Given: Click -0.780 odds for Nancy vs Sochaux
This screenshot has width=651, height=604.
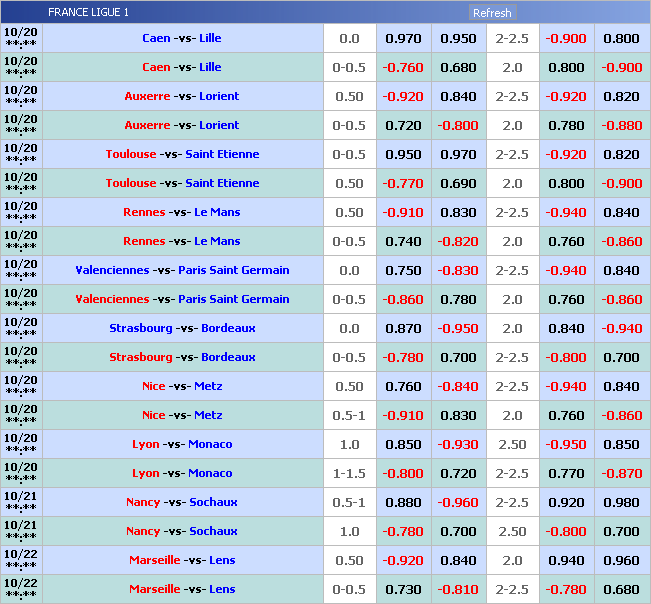Looking at the screenshot, I should [x=403, y=532].
